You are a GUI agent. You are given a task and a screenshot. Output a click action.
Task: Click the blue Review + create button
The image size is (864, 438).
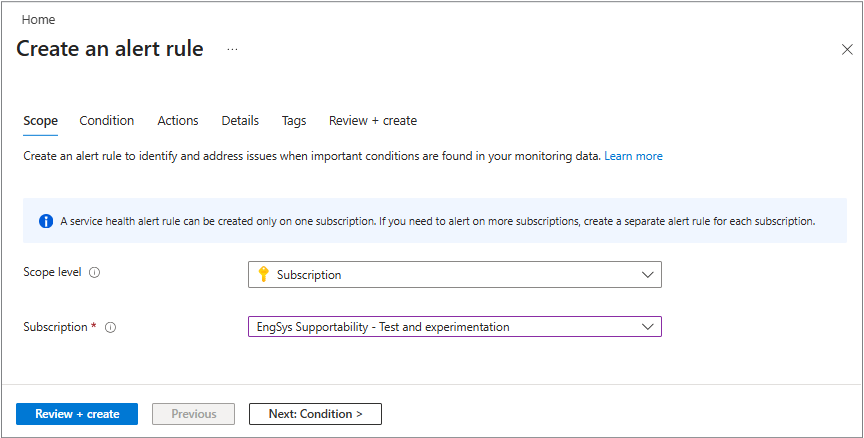(77, 414)
